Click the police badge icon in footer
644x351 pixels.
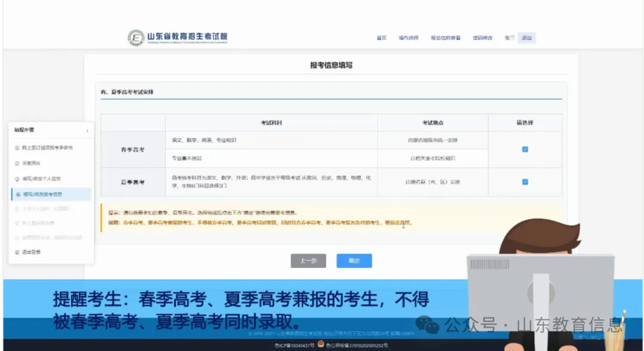click(321, 344)
